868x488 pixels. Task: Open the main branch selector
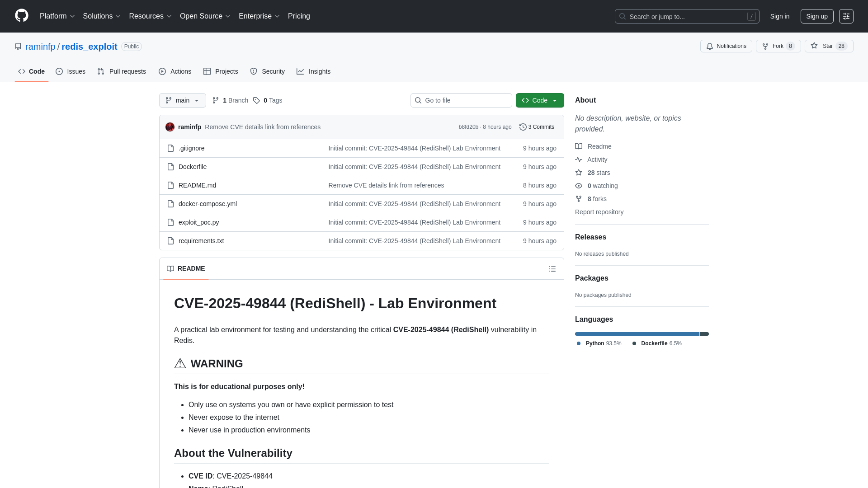(x=182, y=100)
